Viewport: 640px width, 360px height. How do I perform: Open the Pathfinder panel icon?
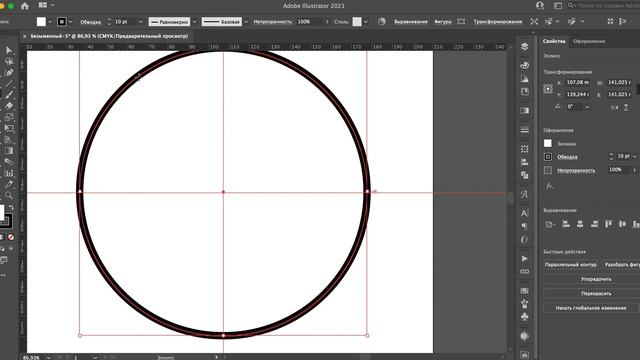pyautogui.click(x=524, y=175)
